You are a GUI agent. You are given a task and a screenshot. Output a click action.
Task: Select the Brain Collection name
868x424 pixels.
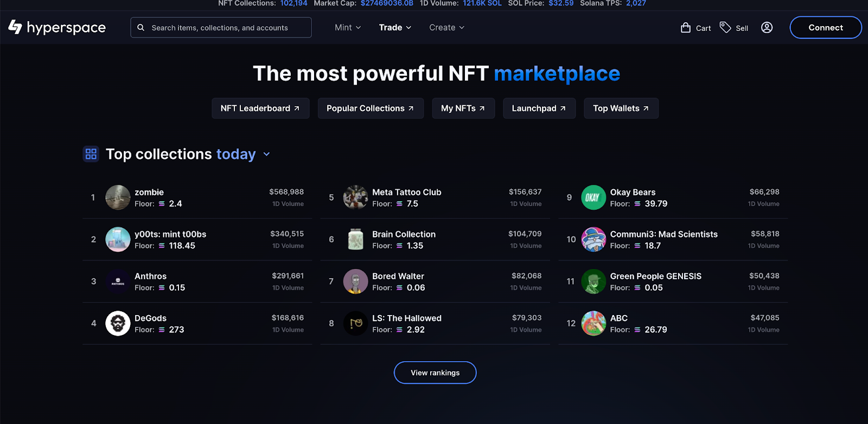pyautogui.click(x=404, y=234)
